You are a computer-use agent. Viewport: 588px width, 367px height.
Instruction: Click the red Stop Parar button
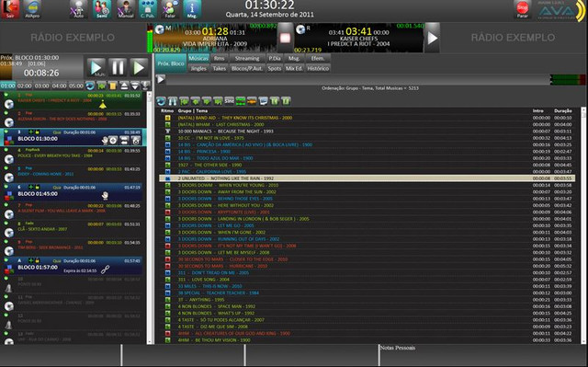pos(523,10)
